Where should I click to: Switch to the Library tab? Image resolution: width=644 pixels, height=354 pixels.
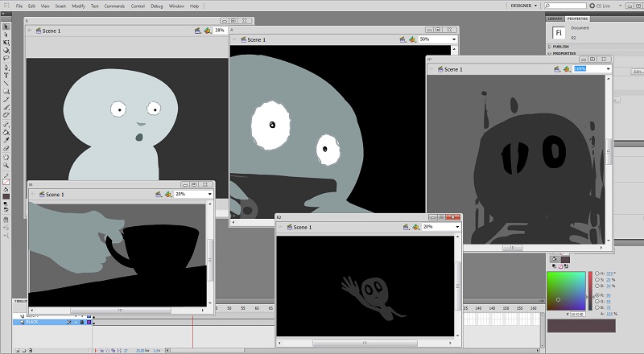(x=555, y=18)
